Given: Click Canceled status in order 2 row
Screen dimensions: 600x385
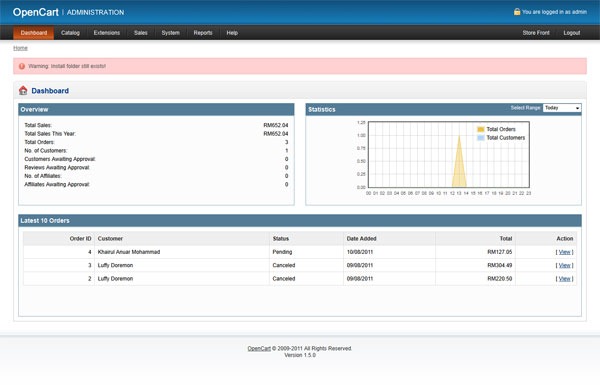Looking at the screenshot, I should [x=284, y=279].
